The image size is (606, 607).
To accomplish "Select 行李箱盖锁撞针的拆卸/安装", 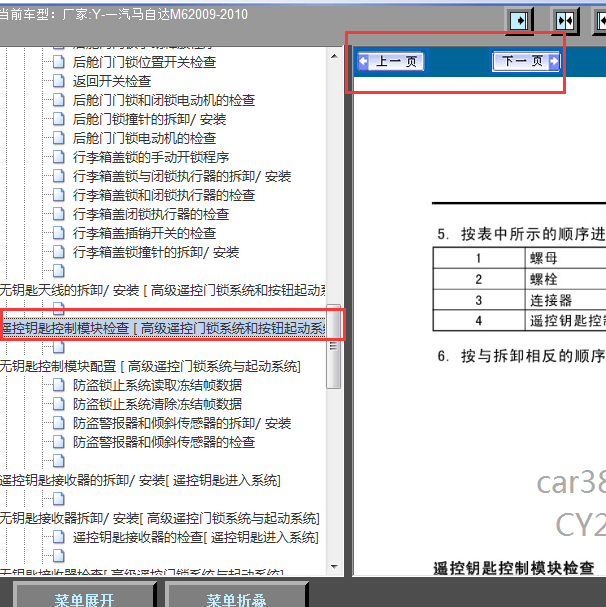I will (x=156, y=252).
